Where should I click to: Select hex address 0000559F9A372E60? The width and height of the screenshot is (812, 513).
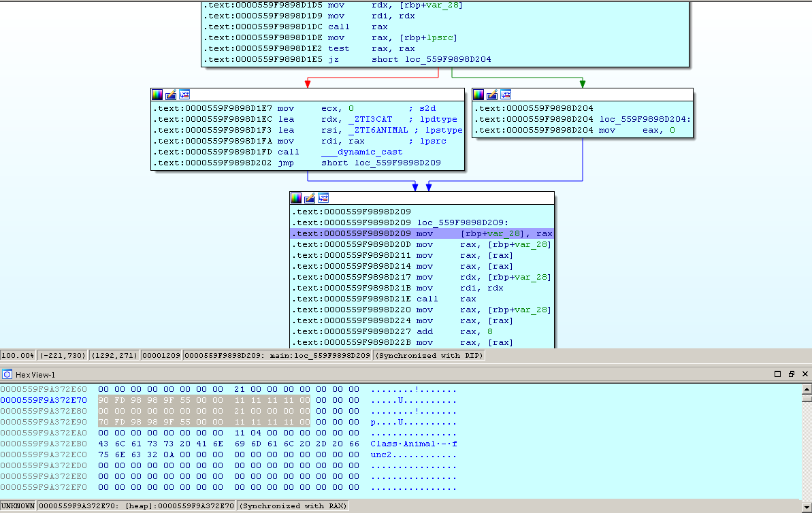[x=44, y=389]
